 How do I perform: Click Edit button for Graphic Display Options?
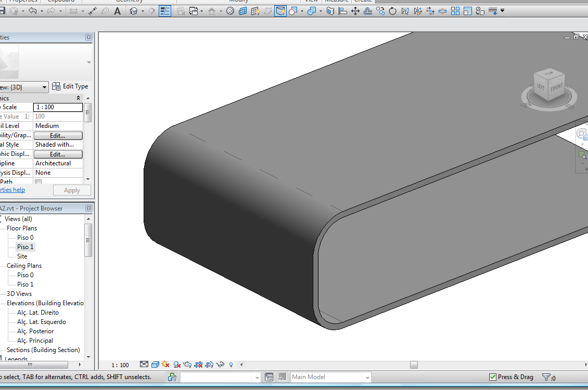pos(57,154)
